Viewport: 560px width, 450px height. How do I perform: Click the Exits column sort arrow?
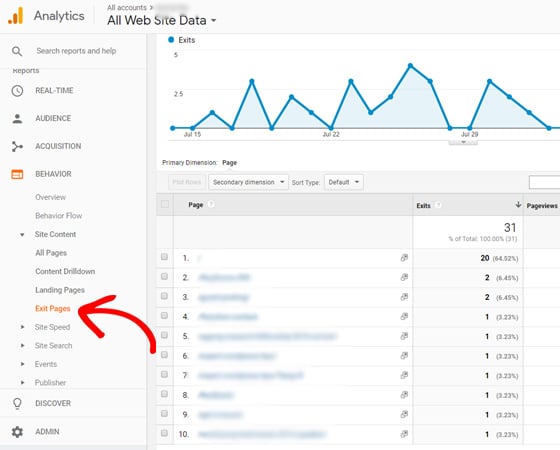click(518, 205)
